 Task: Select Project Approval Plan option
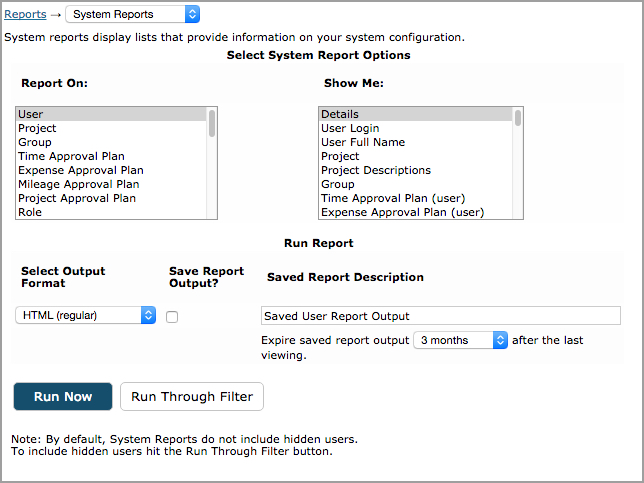pos(111,198)
